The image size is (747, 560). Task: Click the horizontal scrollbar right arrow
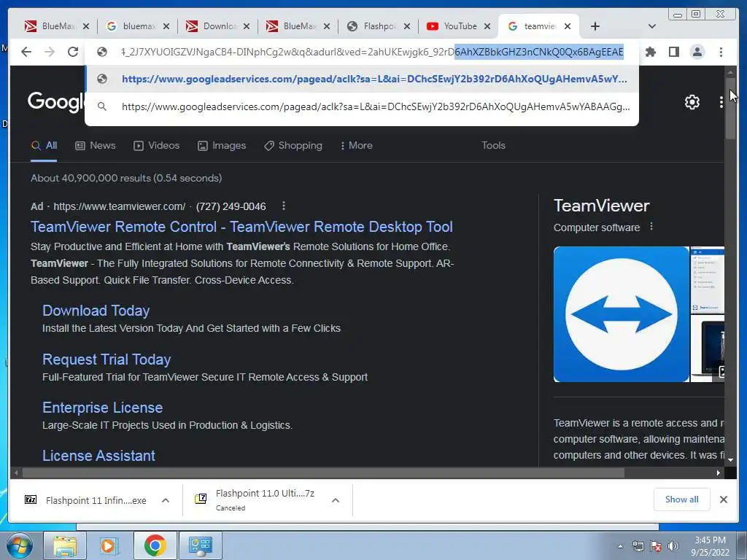[x=719, y=472]
